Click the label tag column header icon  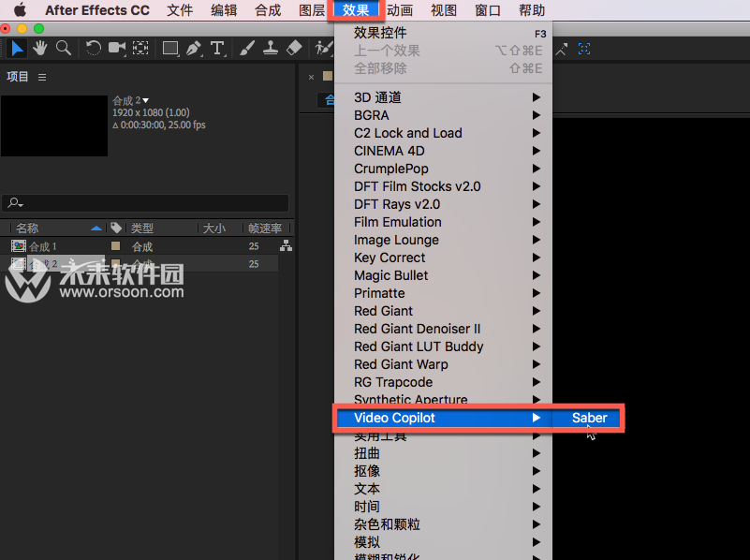116,228
